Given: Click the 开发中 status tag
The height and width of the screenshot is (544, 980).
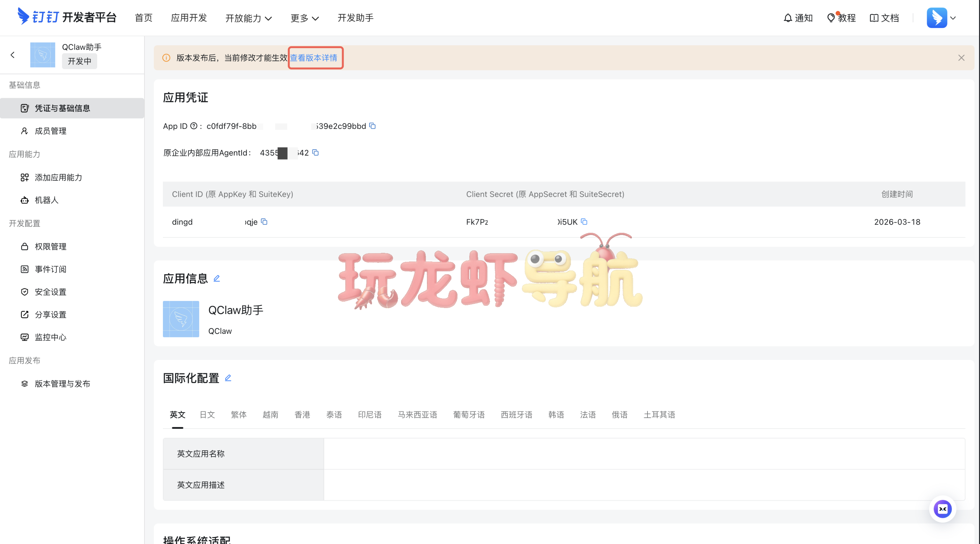Looking at the screenshot, I should (79, 61).
